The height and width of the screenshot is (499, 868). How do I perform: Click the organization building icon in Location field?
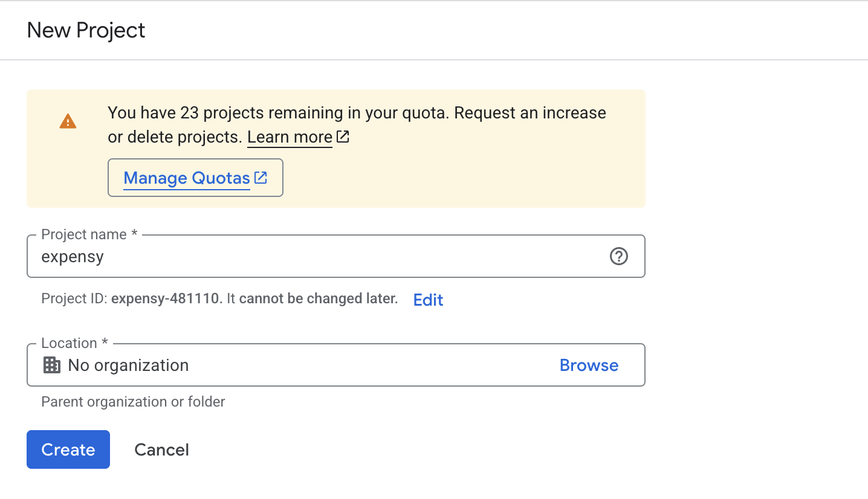52,365
